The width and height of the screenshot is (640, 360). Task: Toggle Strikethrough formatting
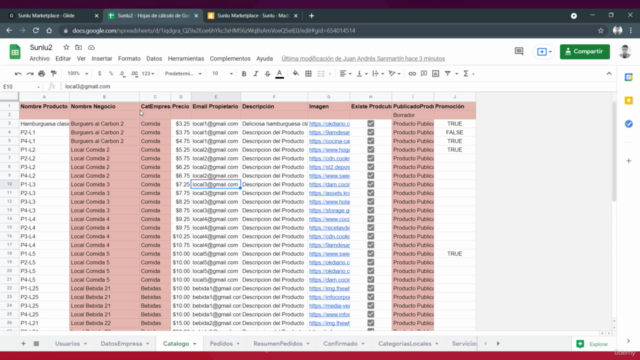tap(267, 74)
